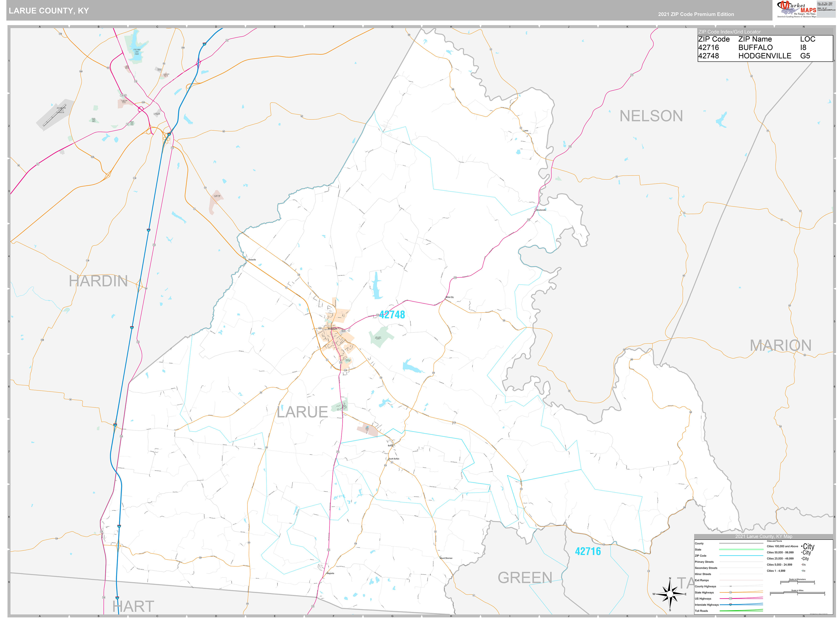Click the grid letter M on the top border
840x620 pixels.
745,27
